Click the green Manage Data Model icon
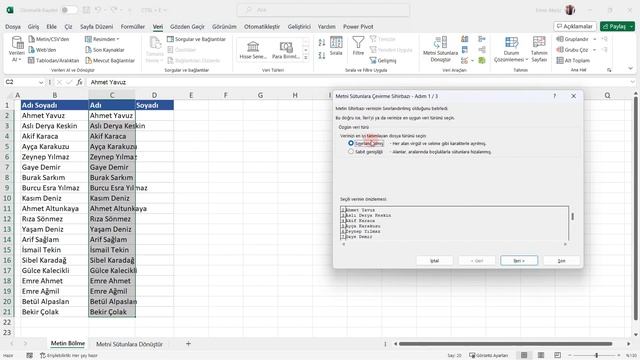 482,60
